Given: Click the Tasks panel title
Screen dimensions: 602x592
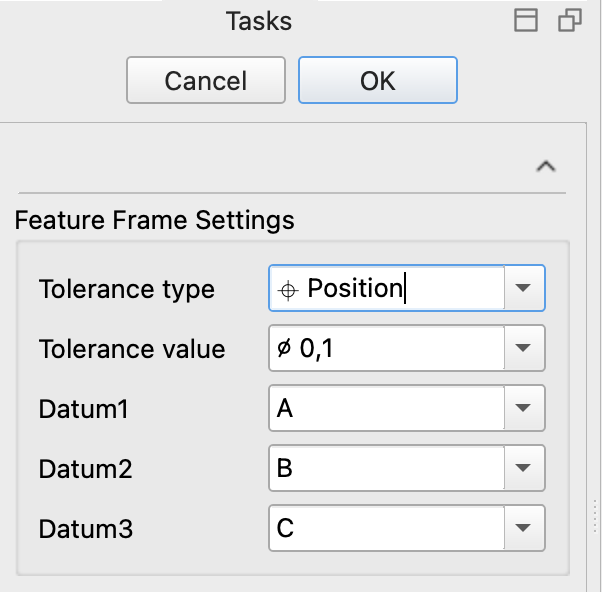Looking at the screenshot, I should coord(259,21).
